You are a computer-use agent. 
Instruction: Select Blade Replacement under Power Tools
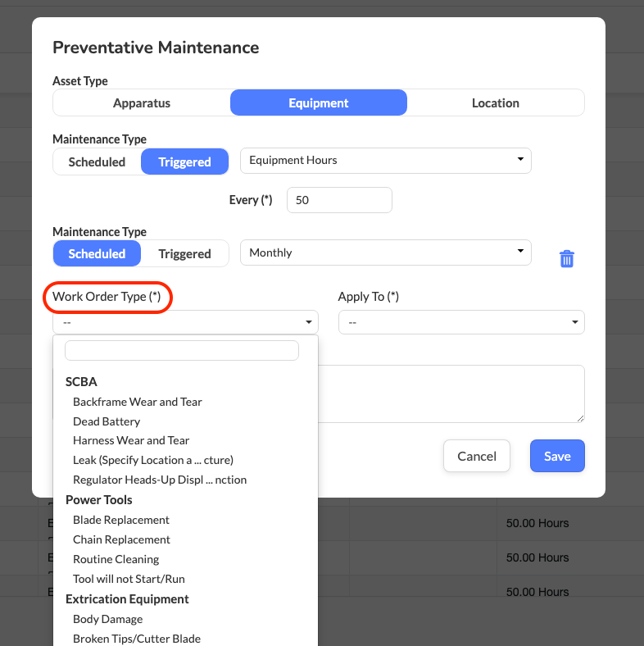click(121, 520)
